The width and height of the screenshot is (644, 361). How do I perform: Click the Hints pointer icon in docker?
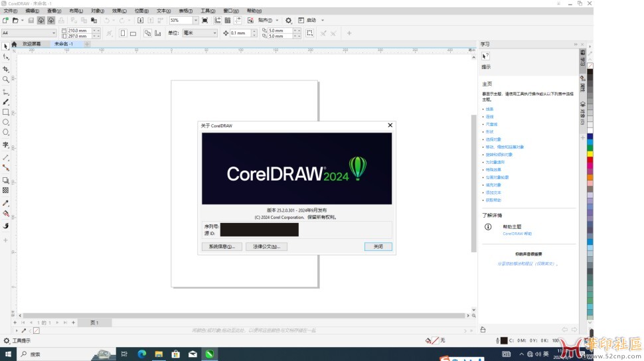485,56
